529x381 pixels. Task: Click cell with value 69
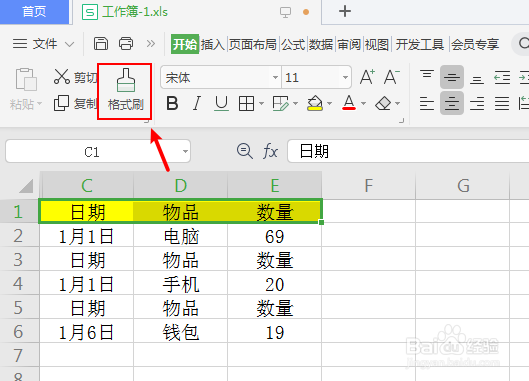click(275, 236)
